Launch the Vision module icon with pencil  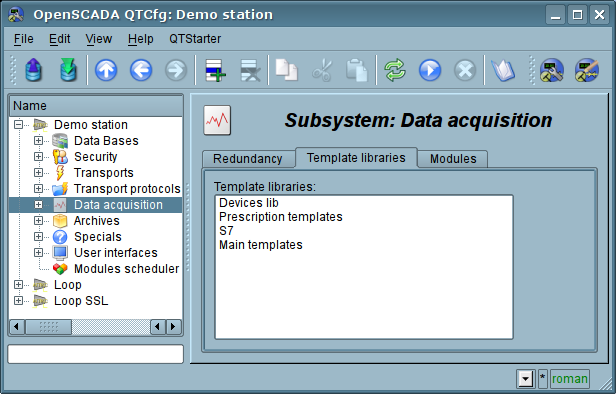tap(587, 70)
